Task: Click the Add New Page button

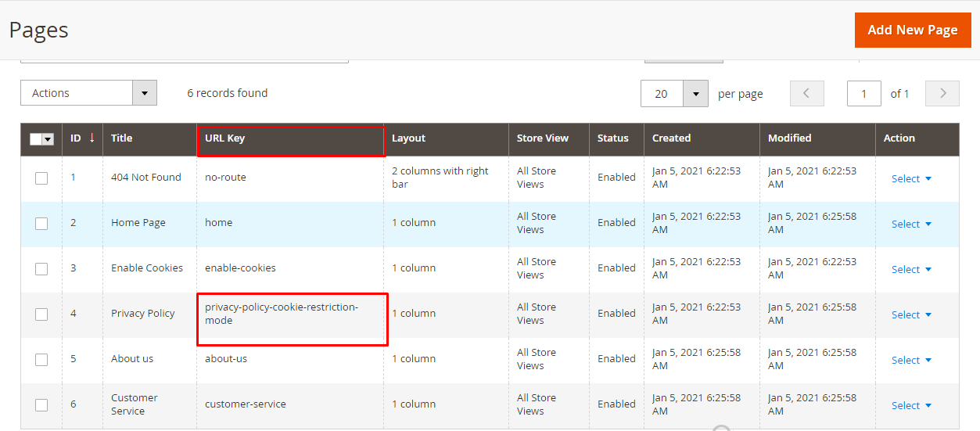Action: 912,30
